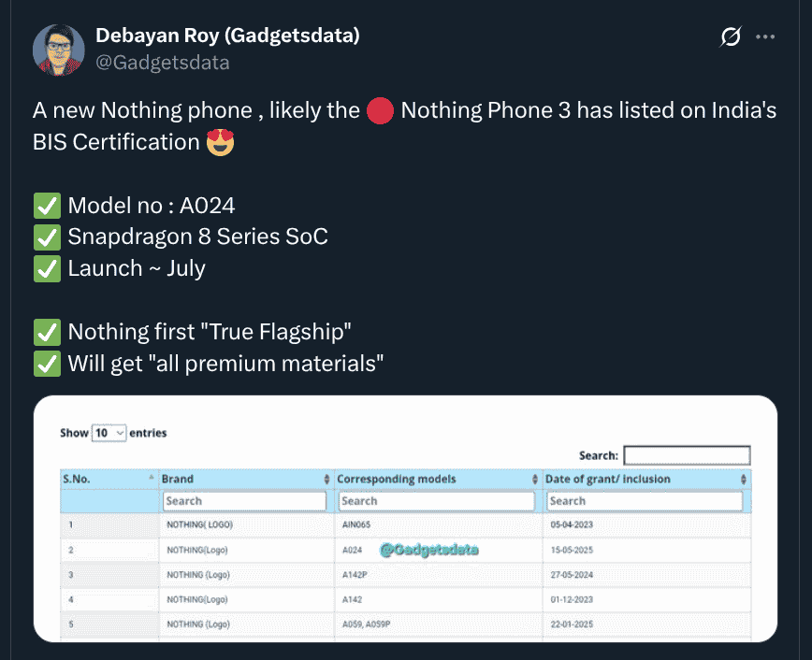Click the sort arrows in the Brand header
Image resolution: width=812 pixels, height=660 pixels.
326,479
